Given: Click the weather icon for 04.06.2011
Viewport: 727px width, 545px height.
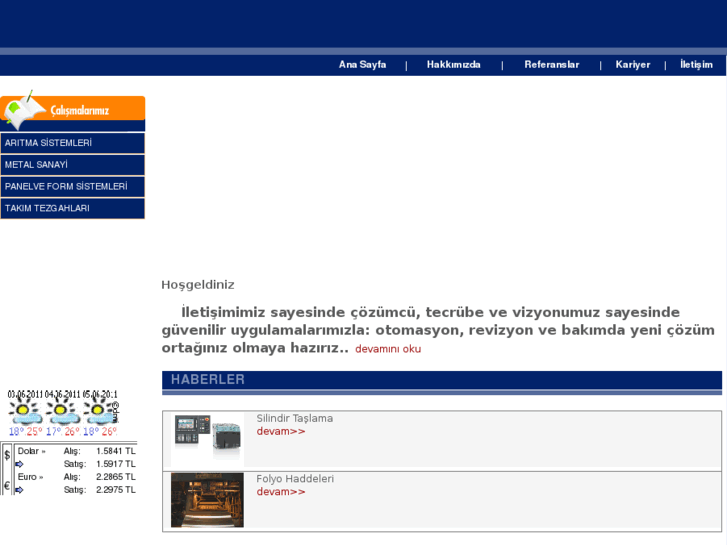Looking at the screenshot, I should [x=62, y=413].
